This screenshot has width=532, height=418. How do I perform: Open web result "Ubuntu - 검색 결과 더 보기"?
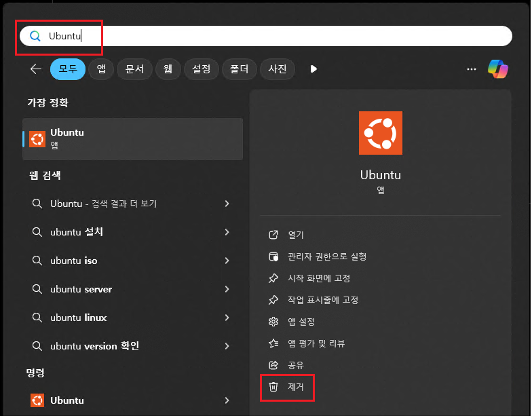tap(133, 204)
